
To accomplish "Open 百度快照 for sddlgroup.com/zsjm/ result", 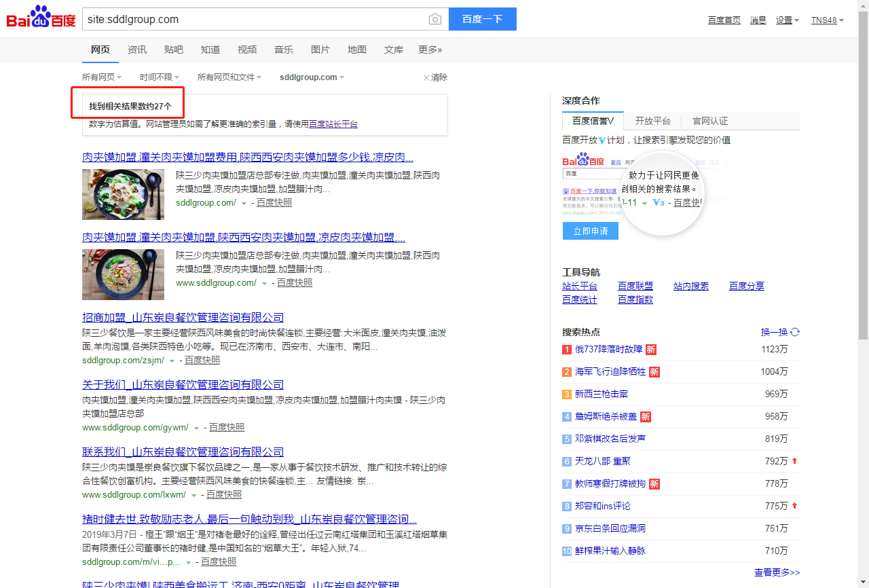I will [x=202, y=361].
